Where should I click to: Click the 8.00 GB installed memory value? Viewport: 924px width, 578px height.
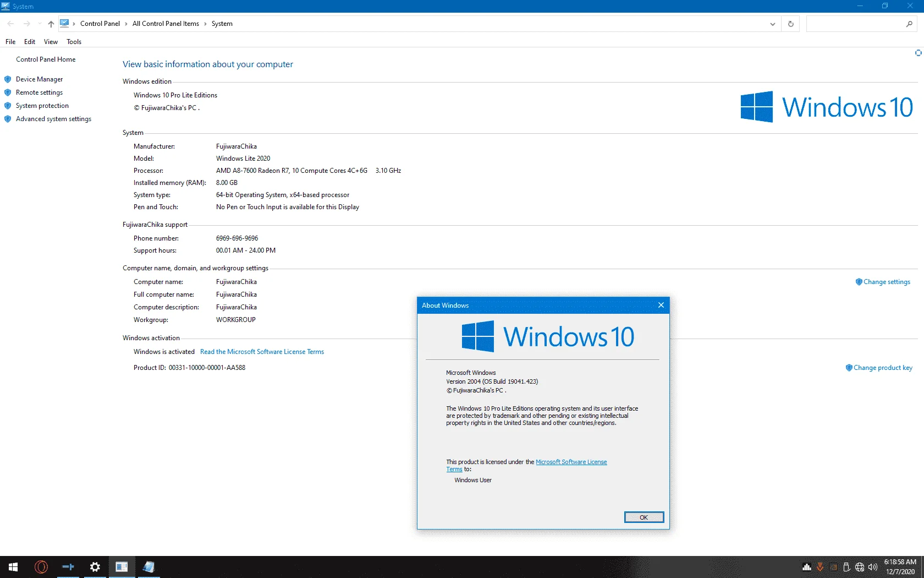[x=227, y=183]
